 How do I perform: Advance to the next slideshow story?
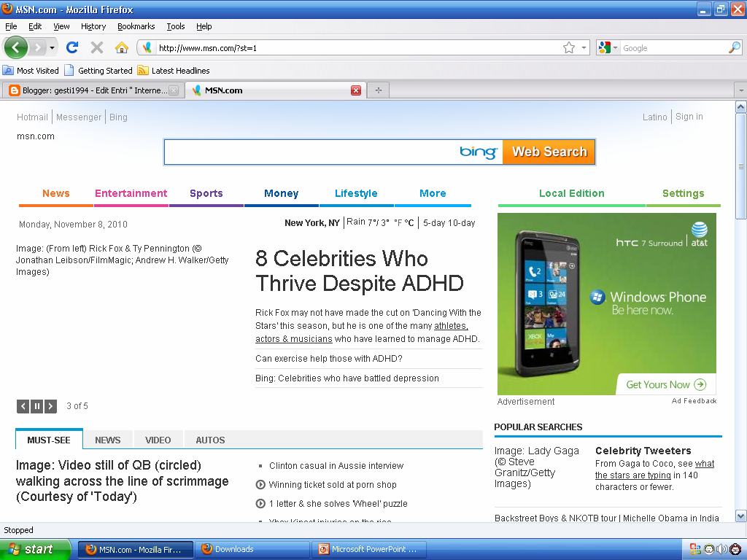click(x=50, y=406)
